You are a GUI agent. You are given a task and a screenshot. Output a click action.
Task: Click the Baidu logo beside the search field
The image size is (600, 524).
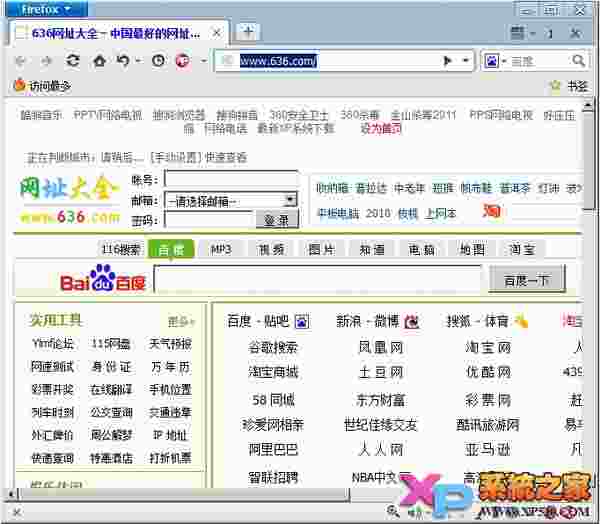(x=103, y=278)
